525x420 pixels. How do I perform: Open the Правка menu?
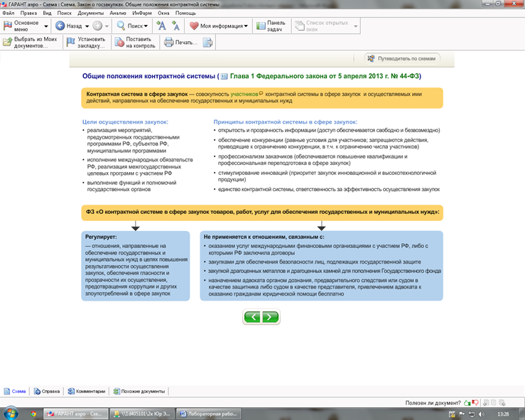(28, 13)
